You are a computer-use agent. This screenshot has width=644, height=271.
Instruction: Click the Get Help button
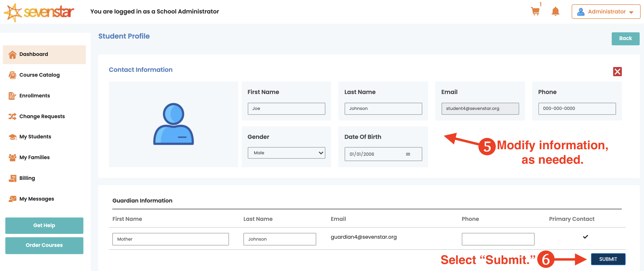[44, 225]
